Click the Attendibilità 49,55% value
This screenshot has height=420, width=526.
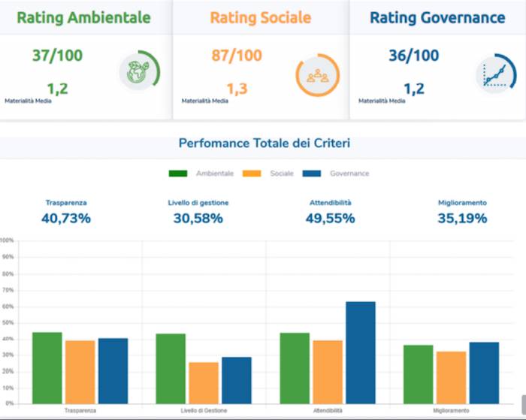tap(330, 219)
